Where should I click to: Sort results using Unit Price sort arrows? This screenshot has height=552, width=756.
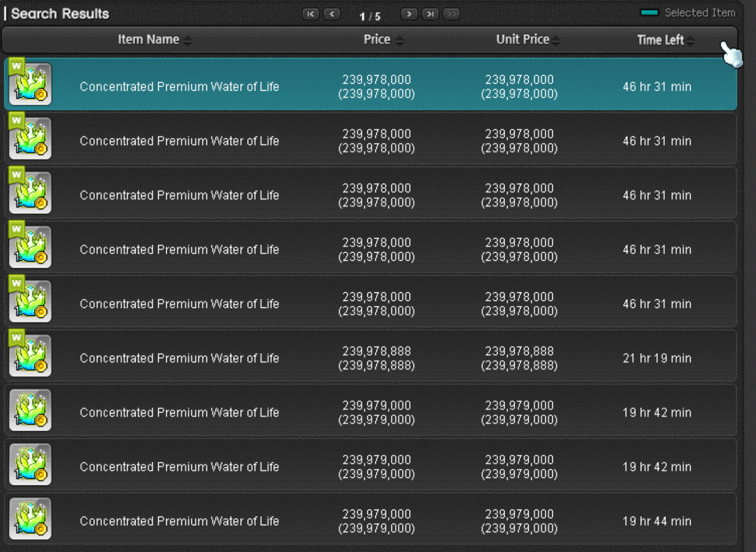click(x=555, y=41)
